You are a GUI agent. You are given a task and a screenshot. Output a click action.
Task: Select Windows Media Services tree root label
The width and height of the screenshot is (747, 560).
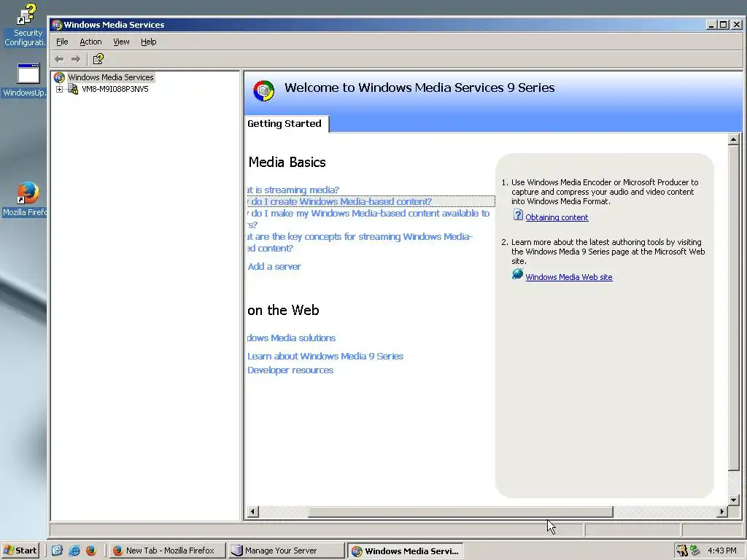point(111,77)
